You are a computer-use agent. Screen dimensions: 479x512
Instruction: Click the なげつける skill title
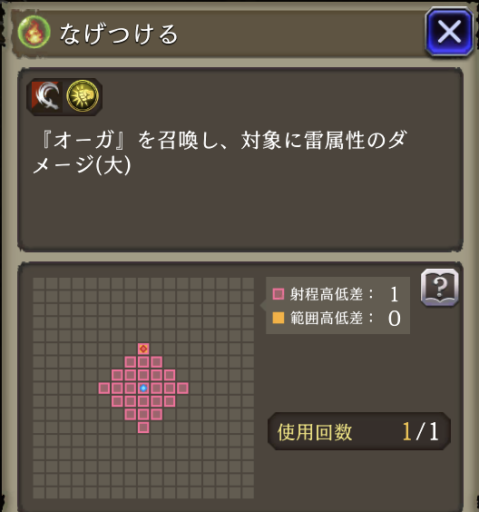pos(119,34)
